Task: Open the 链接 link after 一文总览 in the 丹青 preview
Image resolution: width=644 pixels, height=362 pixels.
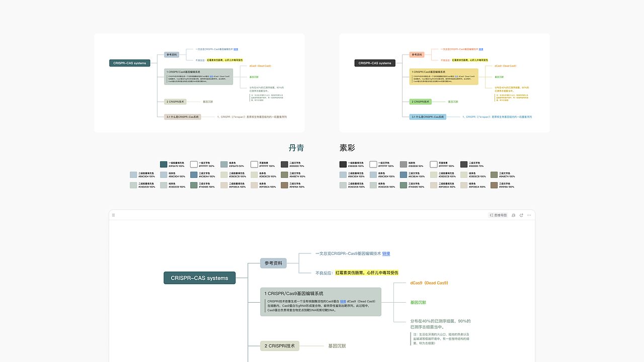Action: [x=235, y=49]
